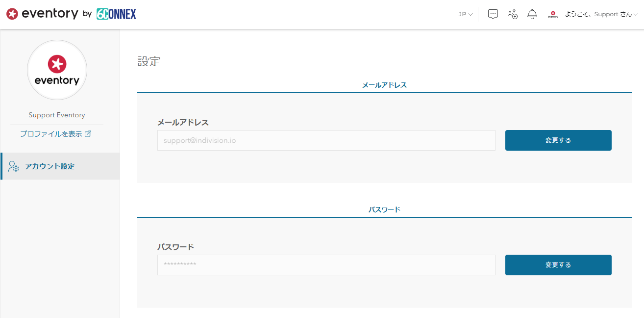Screen dimensions: 644x318
Task: Click the 設定 page heading
Action: pos(149,61)
